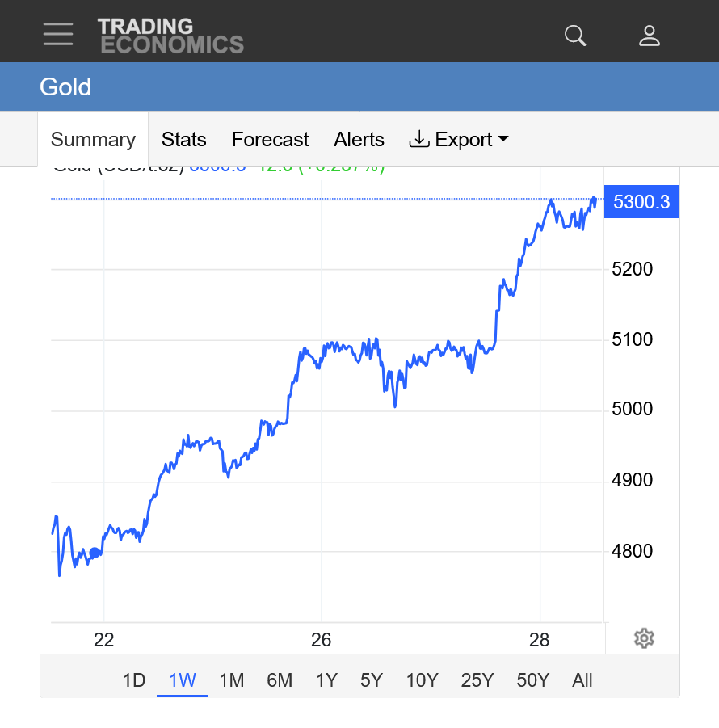The width and height of the screenshot is (719, 728).
Task: Expand the Export dropdown
Action: pos(459,140)
